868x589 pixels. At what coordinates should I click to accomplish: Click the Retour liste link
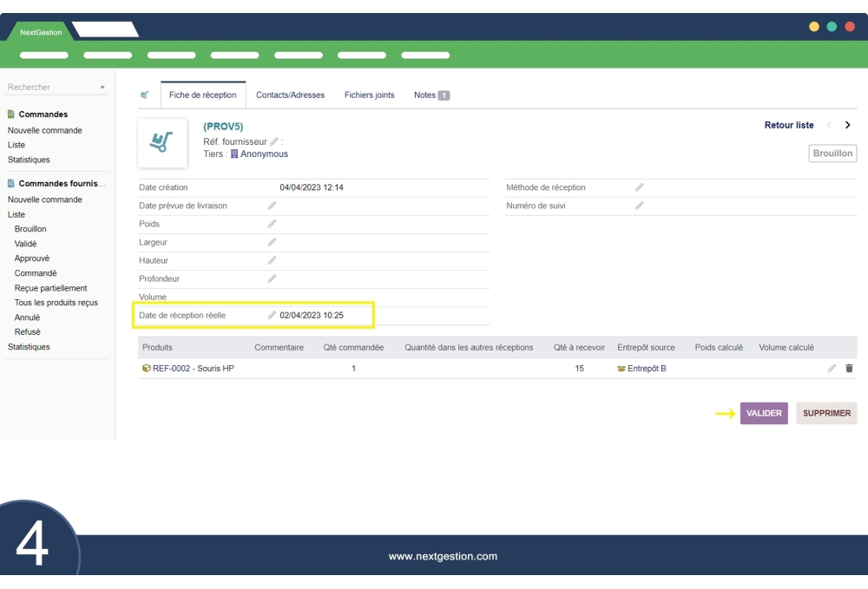[788, 125]
